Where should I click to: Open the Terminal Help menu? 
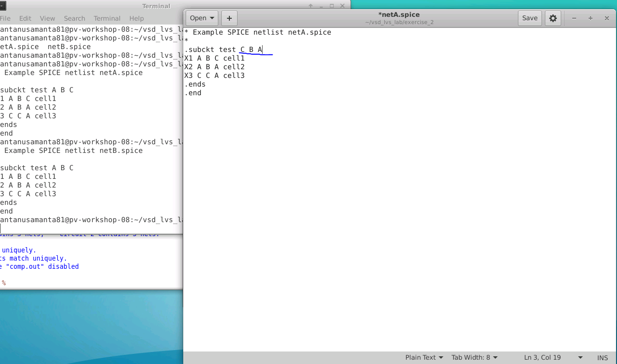pos(137,18)
